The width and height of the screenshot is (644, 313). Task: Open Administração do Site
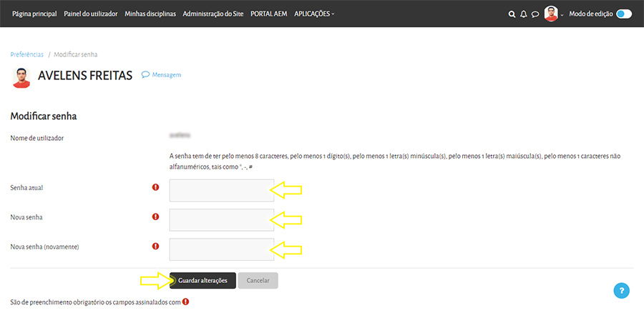coord(213,14)
